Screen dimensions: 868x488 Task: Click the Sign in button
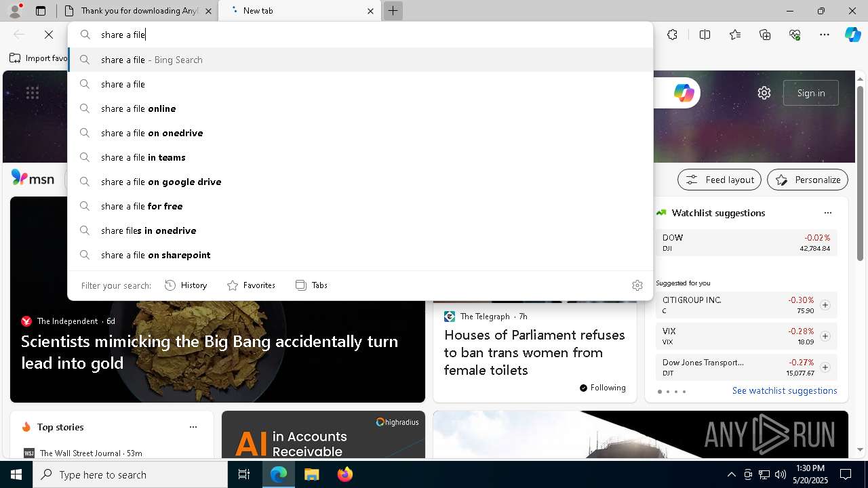click(811, 93)
